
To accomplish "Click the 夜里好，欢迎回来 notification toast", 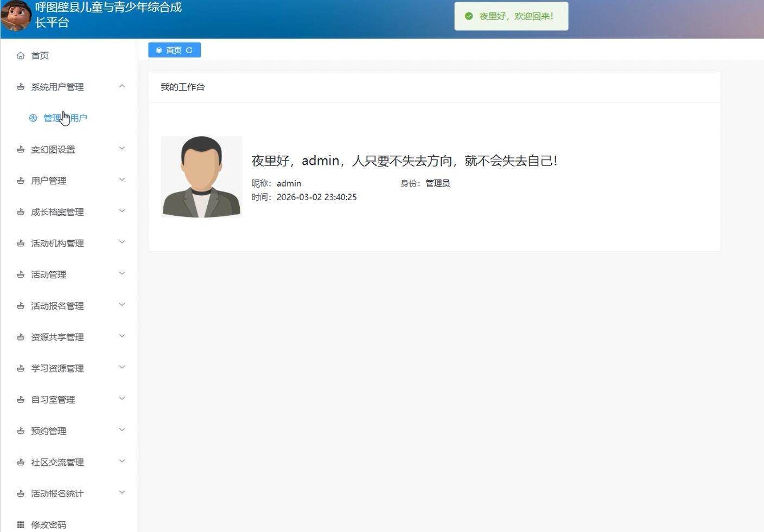I will click(511, 16).
